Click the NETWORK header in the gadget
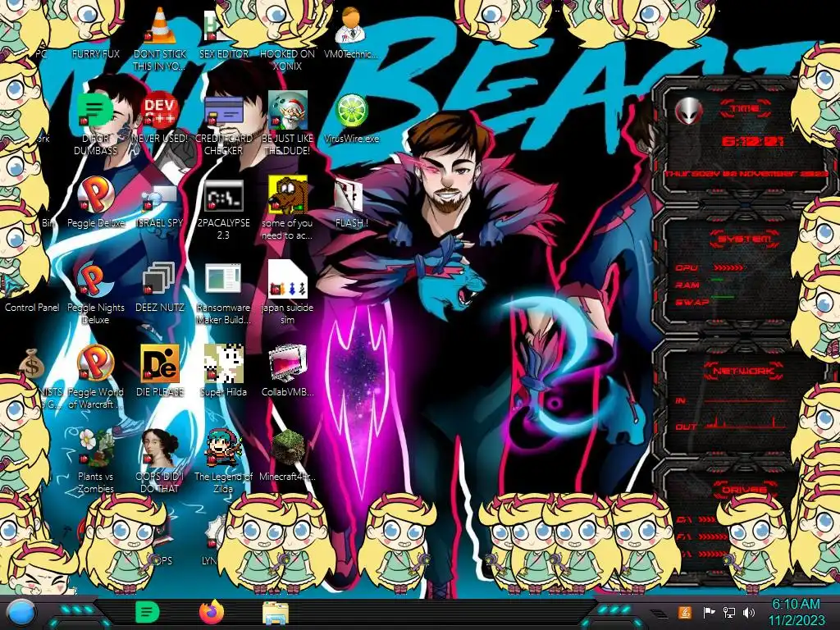 744,371
